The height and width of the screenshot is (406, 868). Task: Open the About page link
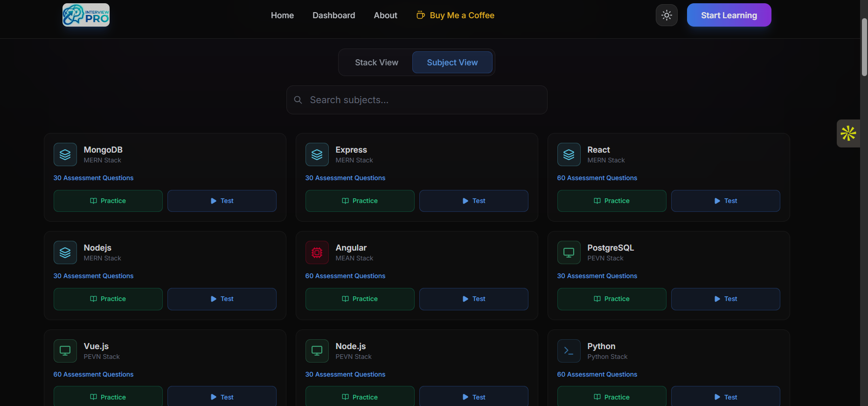pyautogui.click(x=385, y=15)
